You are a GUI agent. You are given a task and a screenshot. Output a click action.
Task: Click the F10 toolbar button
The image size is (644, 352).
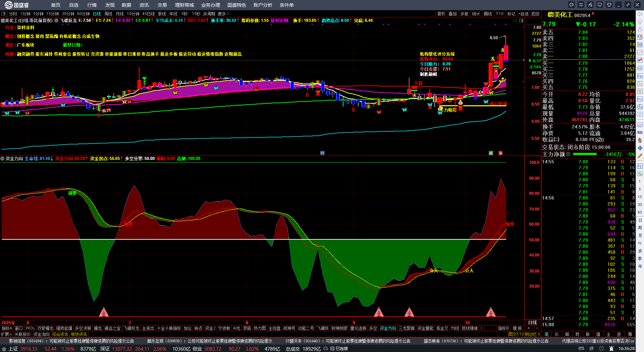click(x=500, y=14)
